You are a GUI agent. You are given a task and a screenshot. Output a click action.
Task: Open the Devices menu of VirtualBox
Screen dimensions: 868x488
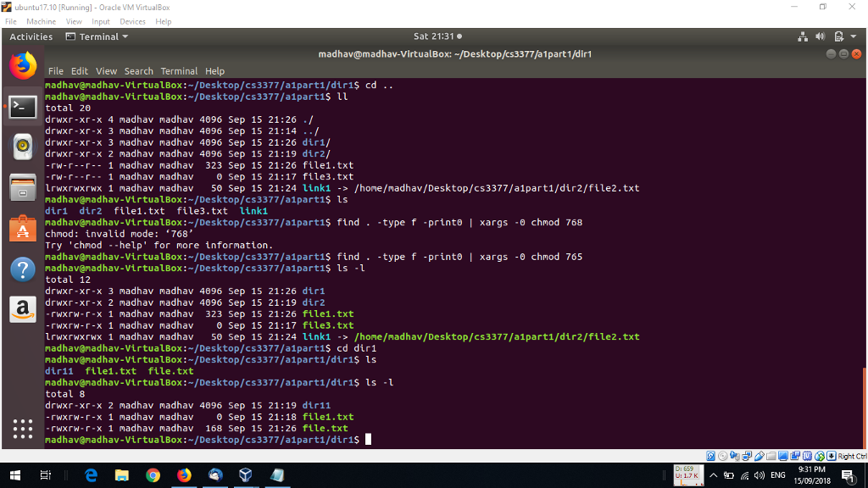click(x=132, y=20)
